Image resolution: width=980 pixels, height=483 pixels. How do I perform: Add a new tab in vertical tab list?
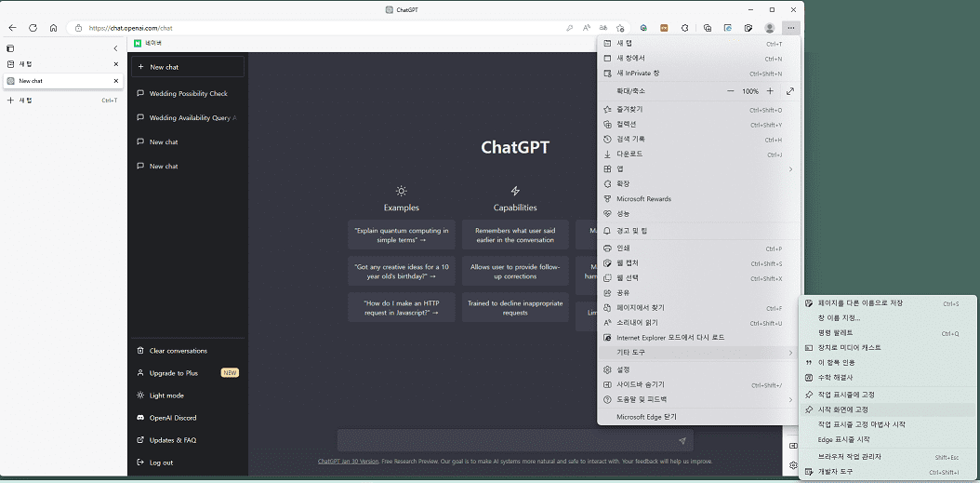point(62,101)
